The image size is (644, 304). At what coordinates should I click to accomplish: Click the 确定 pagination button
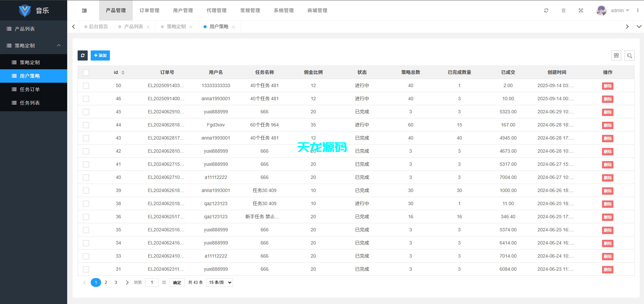(x=177, y=282)
